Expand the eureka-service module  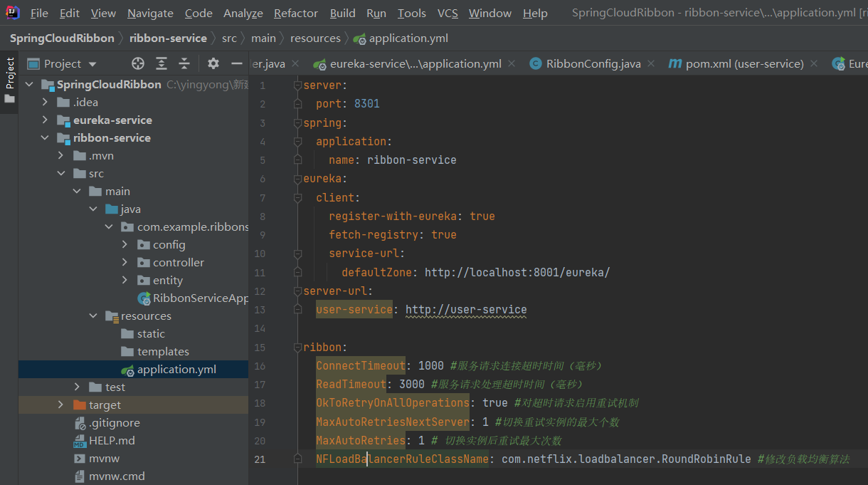coord(45,120)
